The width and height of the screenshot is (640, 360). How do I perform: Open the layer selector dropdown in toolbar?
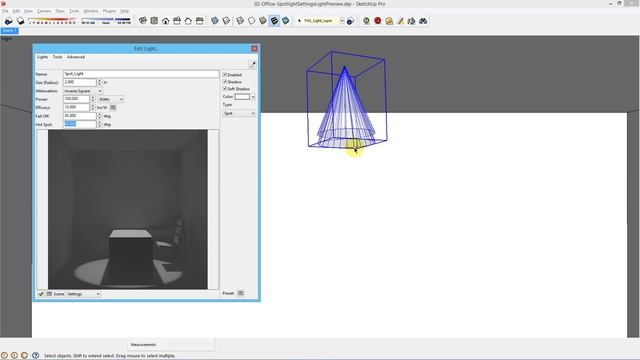coord(342,20)
